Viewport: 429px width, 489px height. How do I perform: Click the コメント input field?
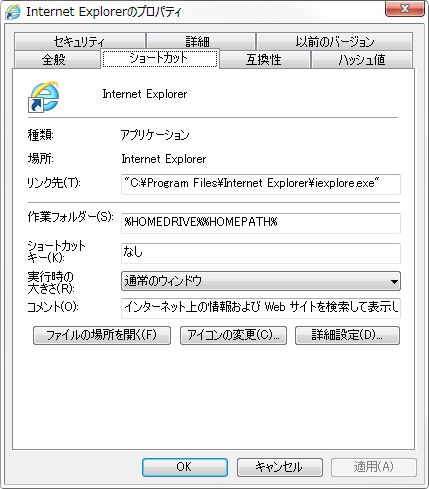tap(261, 308)
